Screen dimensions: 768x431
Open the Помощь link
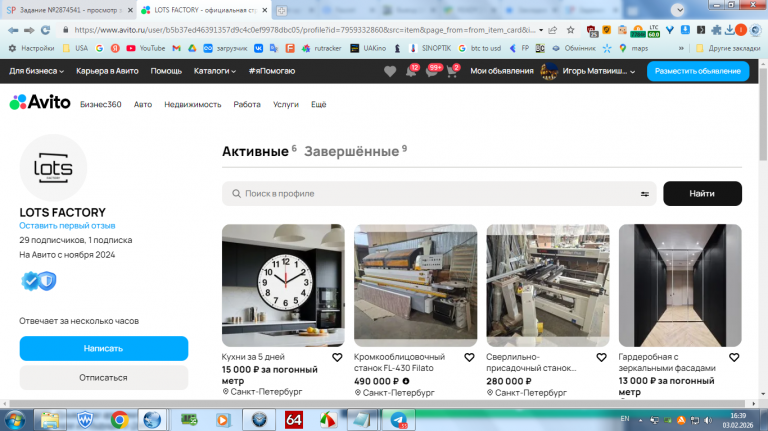pyautogui.click(x=166, y=71)
